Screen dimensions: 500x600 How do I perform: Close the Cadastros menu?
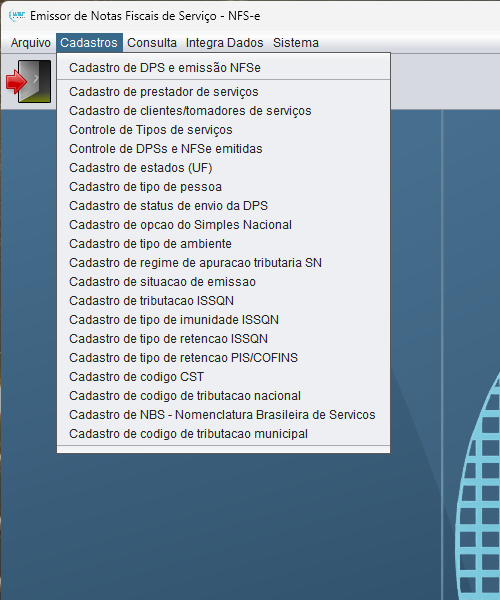coord(89,42)
